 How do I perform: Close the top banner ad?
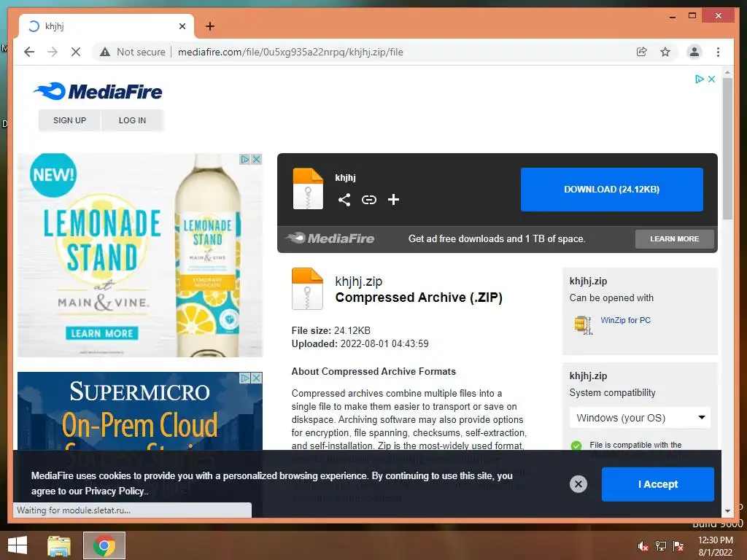click(711, 79)
